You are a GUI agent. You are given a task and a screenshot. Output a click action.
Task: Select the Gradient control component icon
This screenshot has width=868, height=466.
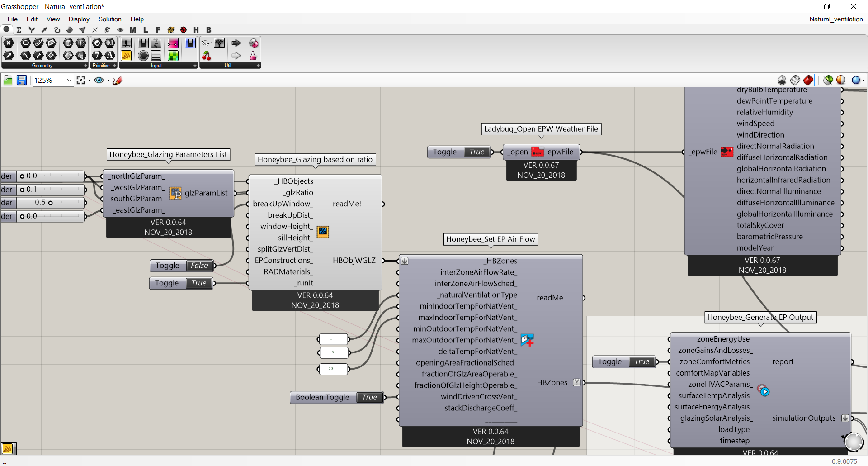click(x=173, y=43)
